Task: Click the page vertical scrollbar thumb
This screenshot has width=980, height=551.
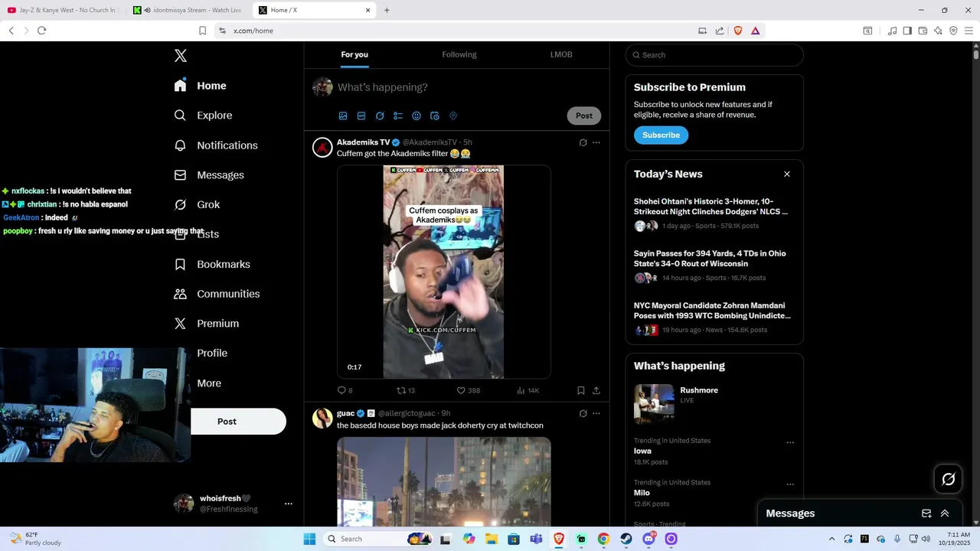Action: [x=976, y=54]
